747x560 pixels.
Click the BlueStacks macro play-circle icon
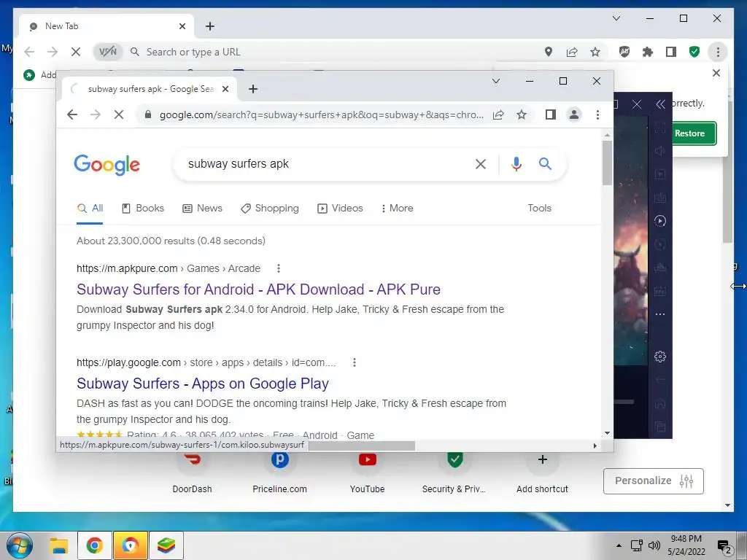tap(659, 221)
